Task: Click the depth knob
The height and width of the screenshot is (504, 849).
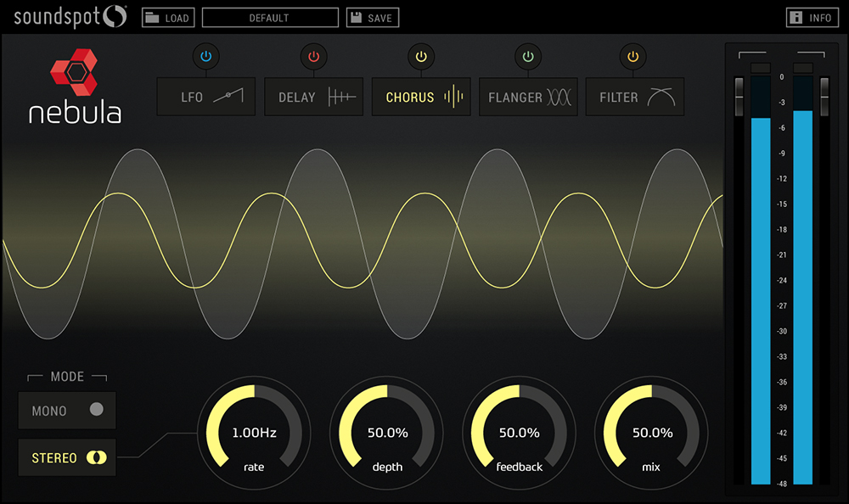Action: click(386, 433)
